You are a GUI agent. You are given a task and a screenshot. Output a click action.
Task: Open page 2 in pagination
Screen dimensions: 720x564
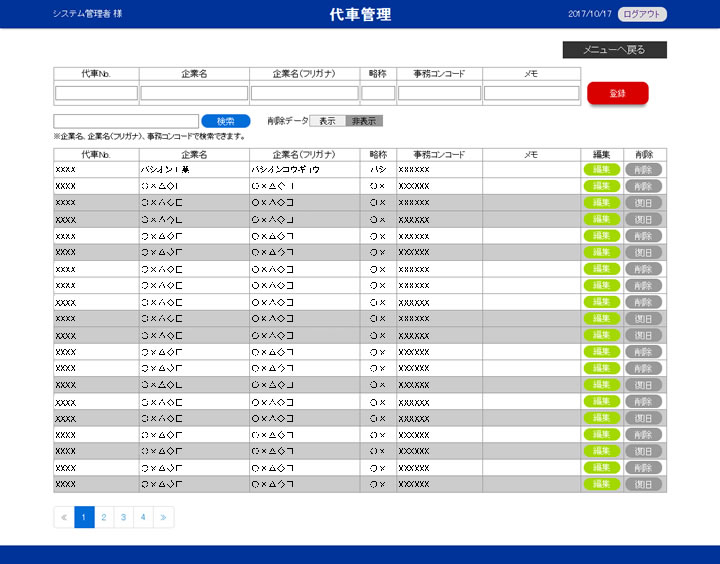pos(104,517)
